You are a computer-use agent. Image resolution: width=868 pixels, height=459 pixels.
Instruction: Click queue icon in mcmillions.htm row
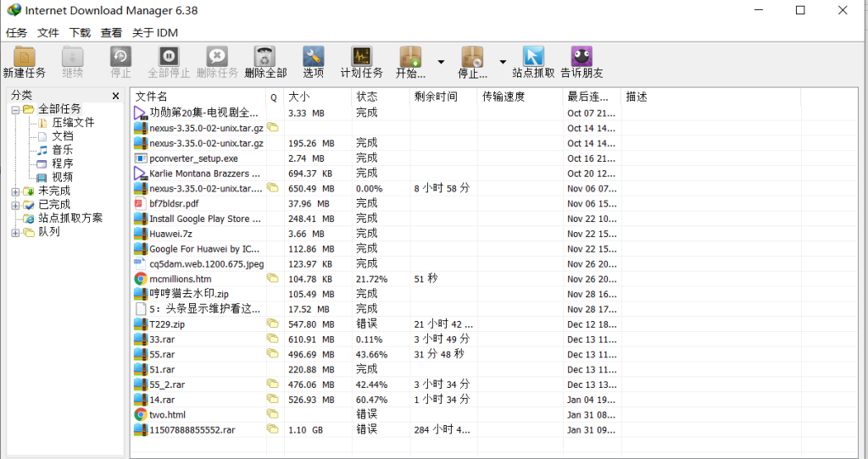click(x=273, y=278)
